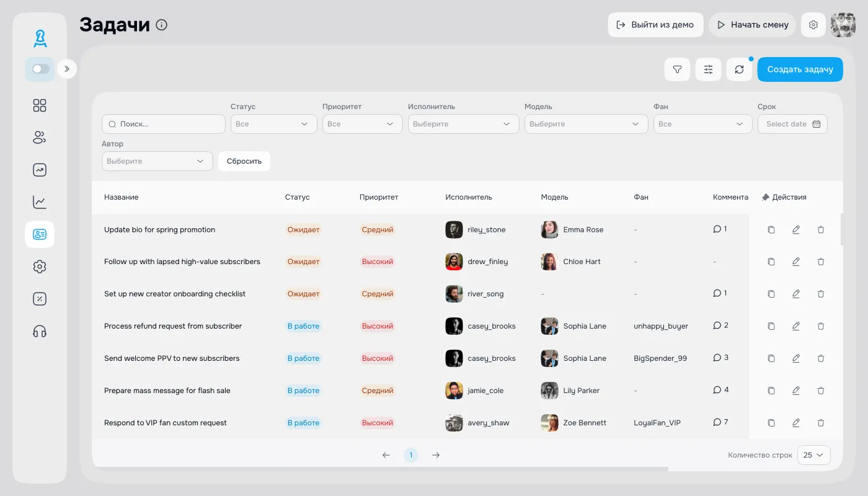
Task: Open column settings sliders icon
Action: click(x=708, y=69)
